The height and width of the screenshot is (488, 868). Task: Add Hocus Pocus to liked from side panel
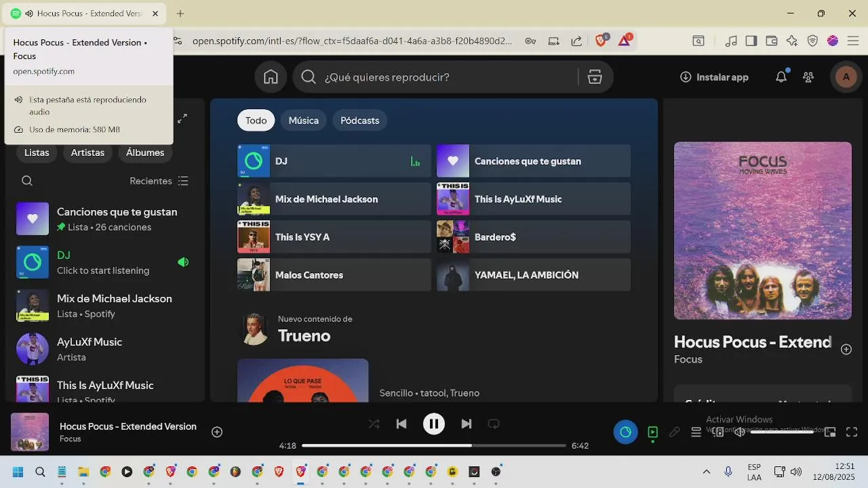(x=846, y=349)
